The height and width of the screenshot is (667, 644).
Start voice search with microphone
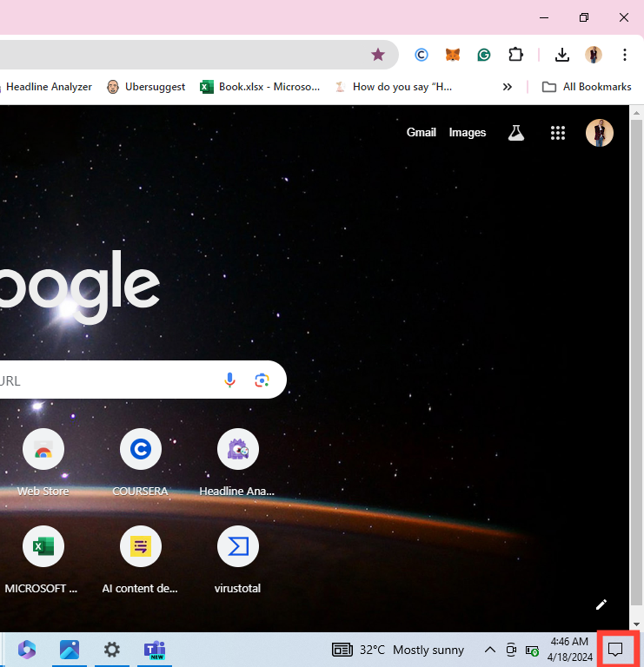[229, 380]
